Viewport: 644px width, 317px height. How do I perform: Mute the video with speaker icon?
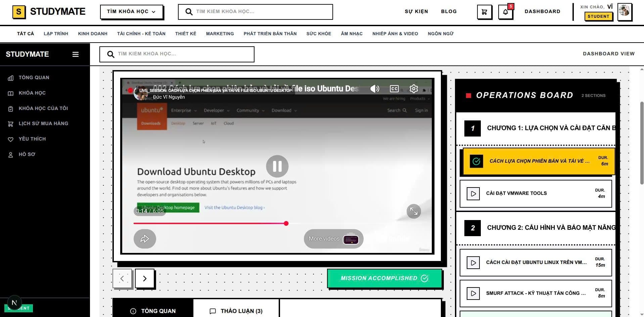375,89
